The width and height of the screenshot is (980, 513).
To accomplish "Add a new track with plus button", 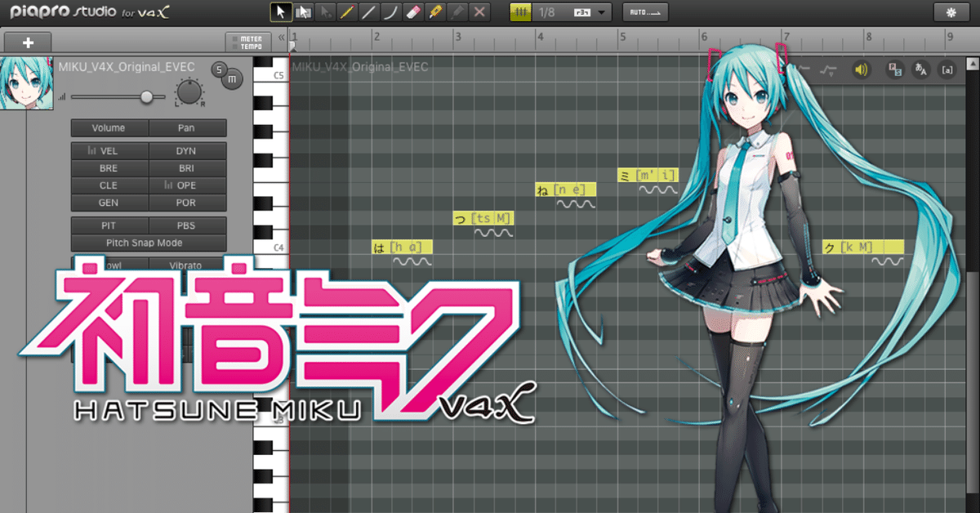I will [x=27, y=42].
